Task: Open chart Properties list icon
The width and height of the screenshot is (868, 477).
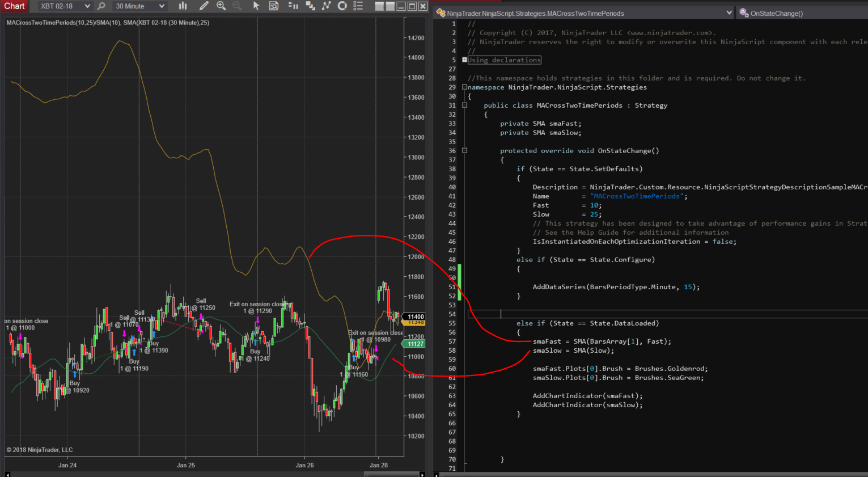Action: (x=358, y=6)
